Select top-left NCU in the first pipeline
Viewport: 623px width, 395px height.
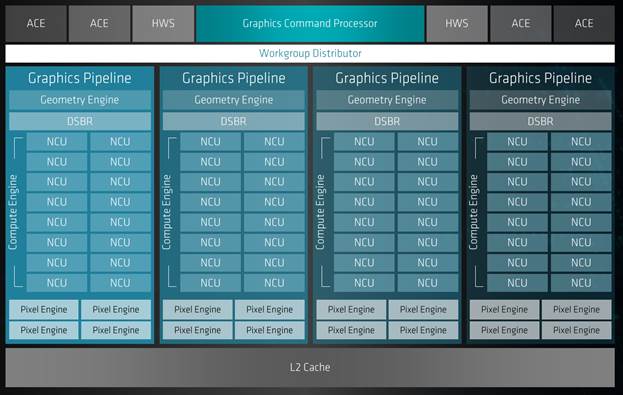[57, 142]
